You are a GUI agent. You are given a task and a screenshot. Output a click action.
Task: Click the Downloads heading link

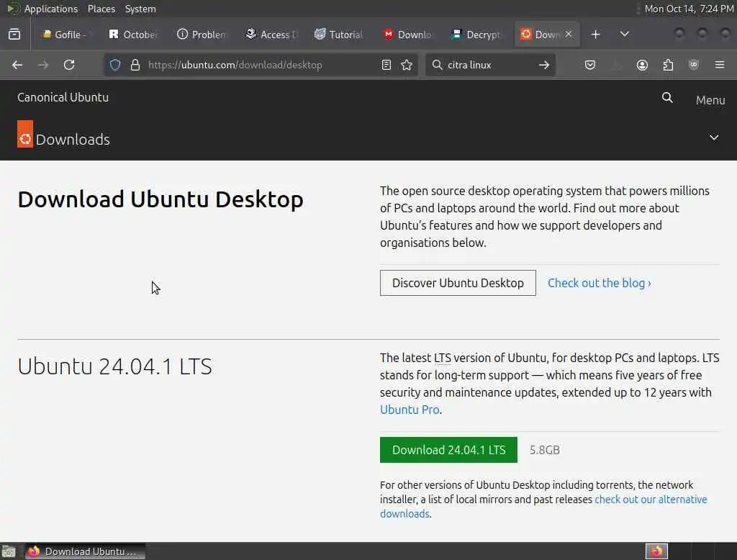[73, 140]
